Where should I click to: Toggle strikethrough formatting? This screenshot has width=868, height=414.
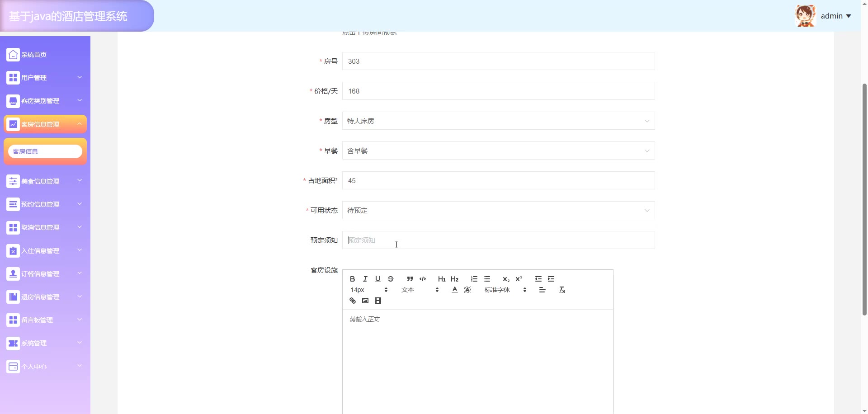pyautogui.click(x=391, y=279)
